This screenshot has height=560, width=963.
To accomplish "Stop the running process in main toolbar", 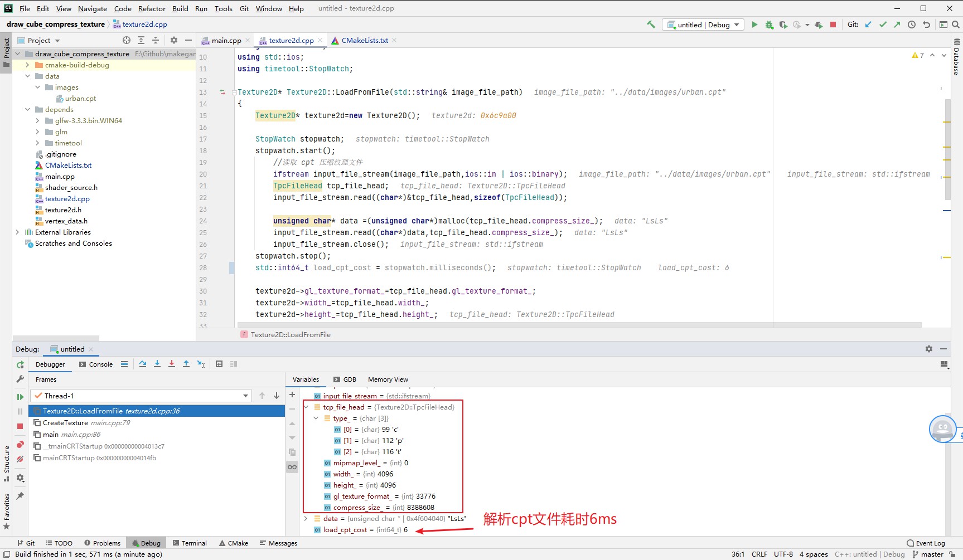I will pos(833,25).
